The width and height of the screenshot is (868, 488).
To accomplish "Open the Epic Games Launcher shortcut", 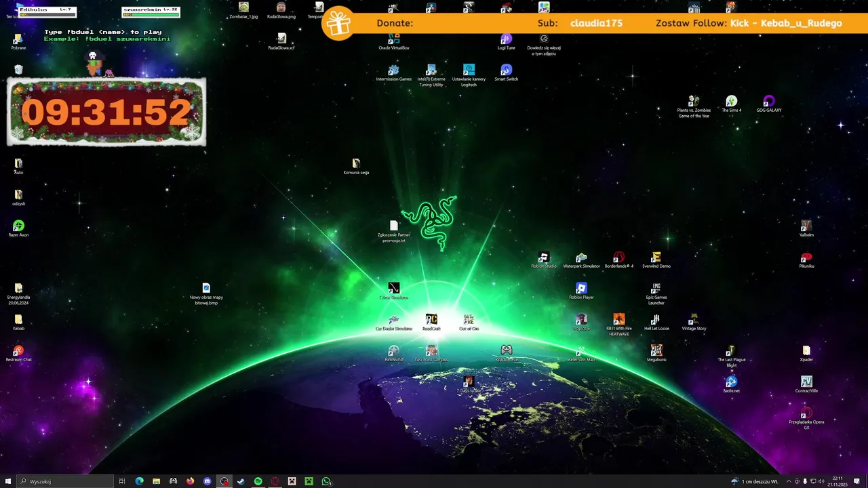I will coord(656,293).
